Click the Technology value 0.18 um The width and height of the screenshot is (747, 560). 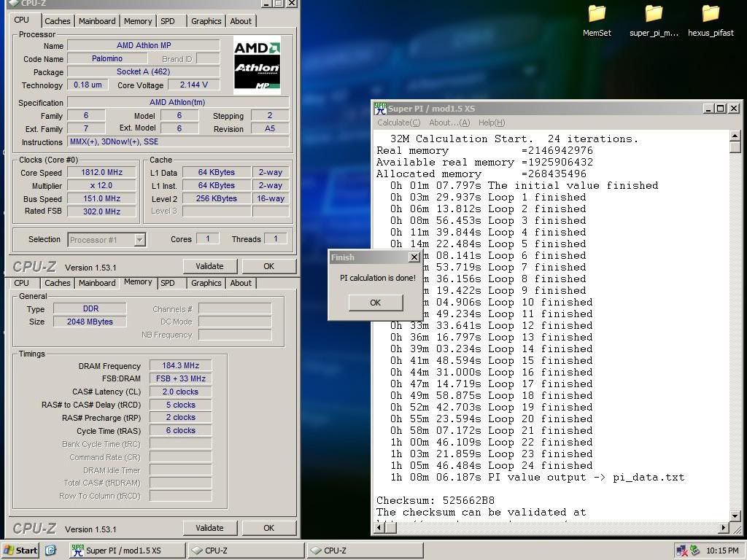[88, 85]
